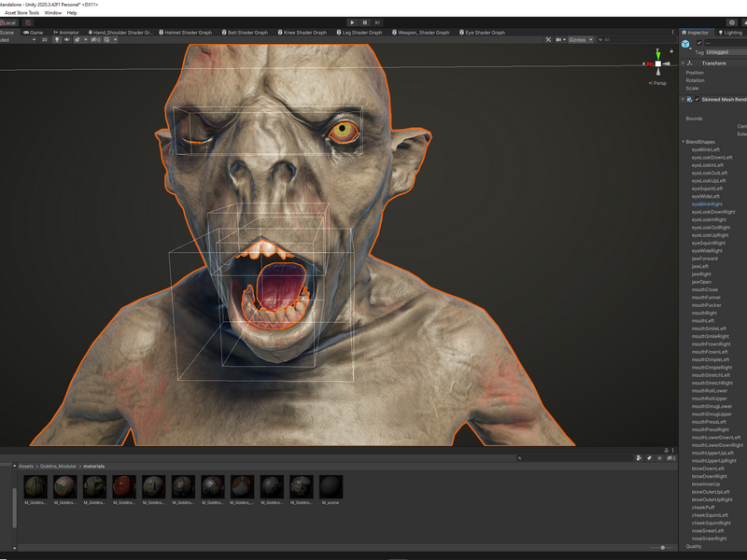747x560 pixels.
Task: Collapse the Transform component foldout
Action: 684,63
